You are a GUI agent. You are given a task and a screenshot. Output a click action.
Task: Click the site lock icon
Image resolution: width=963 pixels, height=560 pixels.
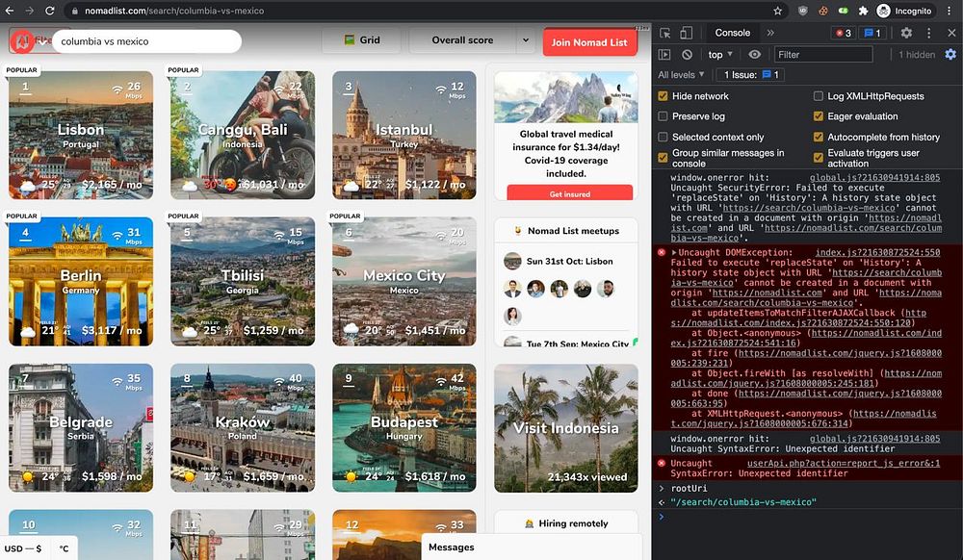74,11
